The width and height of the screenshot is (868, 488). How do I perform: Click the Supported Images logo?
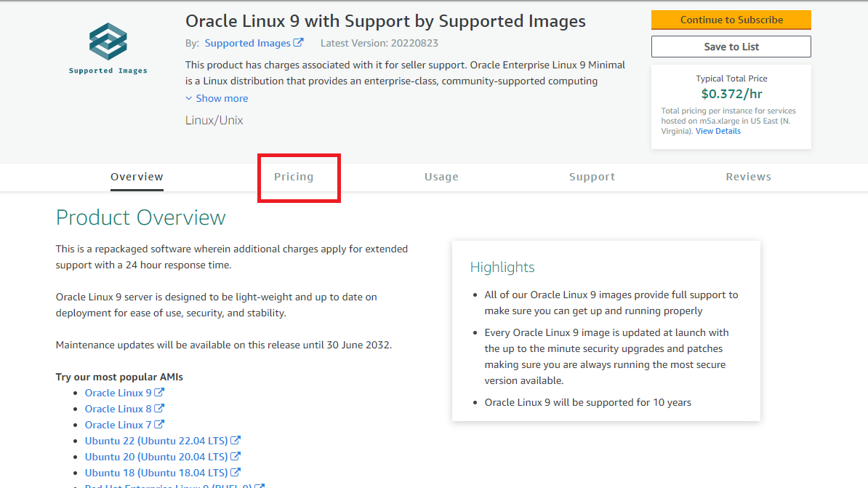click(x=108, y=48)
